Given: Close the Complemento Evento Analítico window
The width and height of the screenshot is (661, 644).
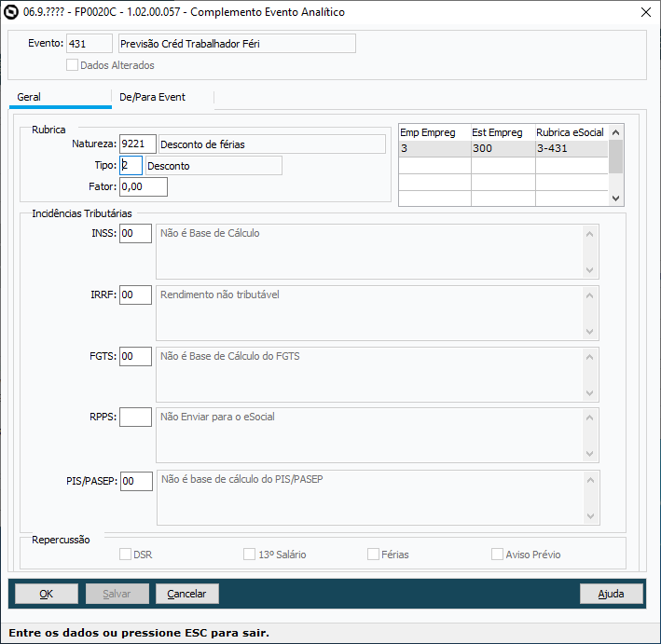Looking at the screenshot, I should (x=646, y=12).
